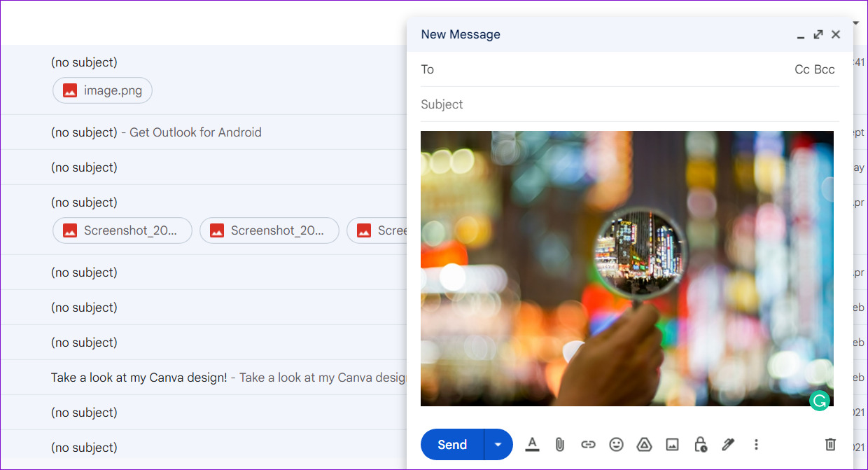The width and height of the screenshot is (868, 470).
Task: Close the New Message compose window
Action: pyautogui.click(x=836, y=34)
